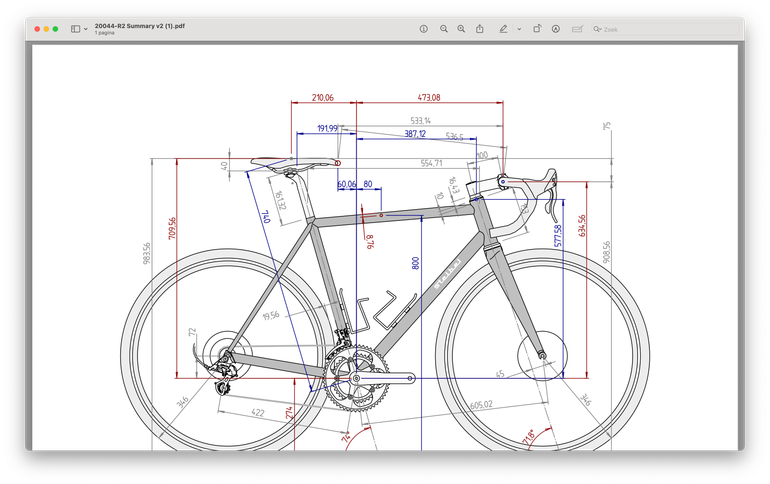Click the gray 605.02 dimension label
The height and width of the screenshot is (484, 770).
(x=481, y=404)
